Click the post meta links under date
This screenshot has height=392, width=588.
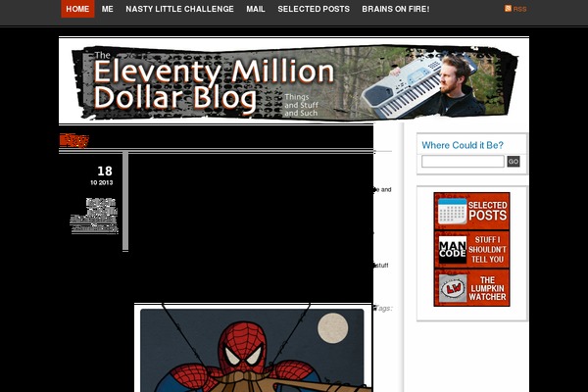[94, 216]
